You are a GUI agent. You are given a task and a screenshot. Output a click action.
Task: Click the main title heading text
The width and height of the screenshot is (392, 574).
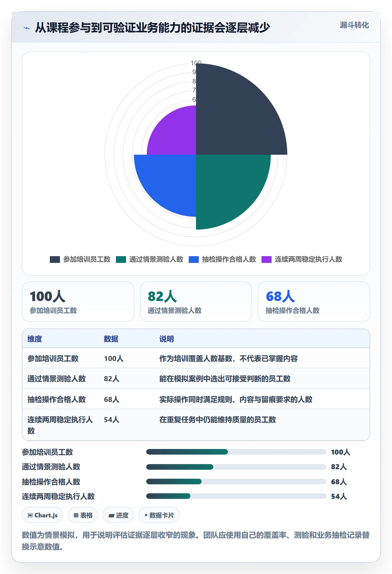152,28
